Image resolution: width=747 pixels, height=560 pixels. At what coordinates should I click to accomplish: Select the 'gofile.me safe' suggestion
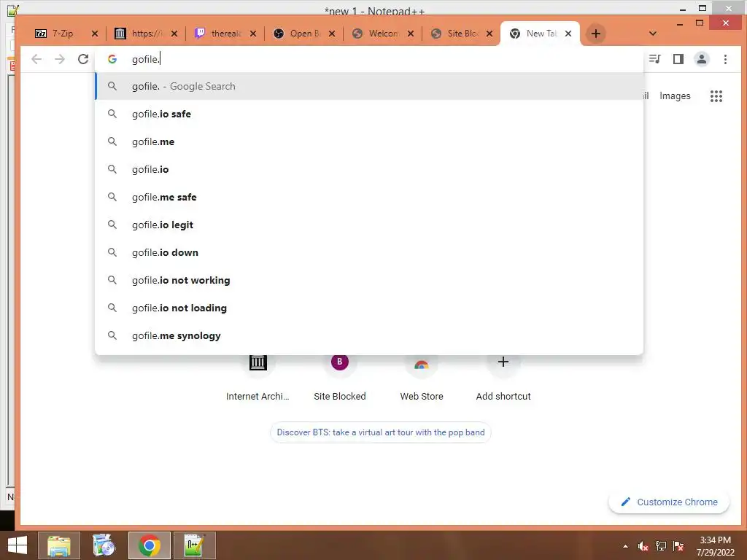[x=369, y=197]
